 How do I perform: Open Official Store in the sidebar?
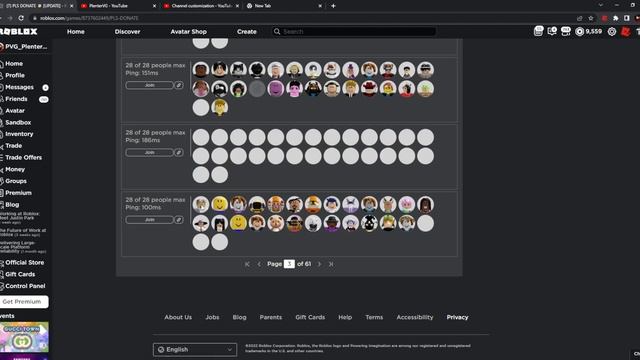(24, 262)
